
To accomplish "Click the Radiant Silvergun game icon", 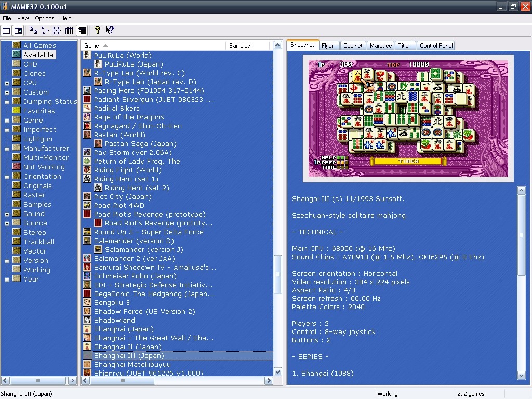I will pos(87,99).
